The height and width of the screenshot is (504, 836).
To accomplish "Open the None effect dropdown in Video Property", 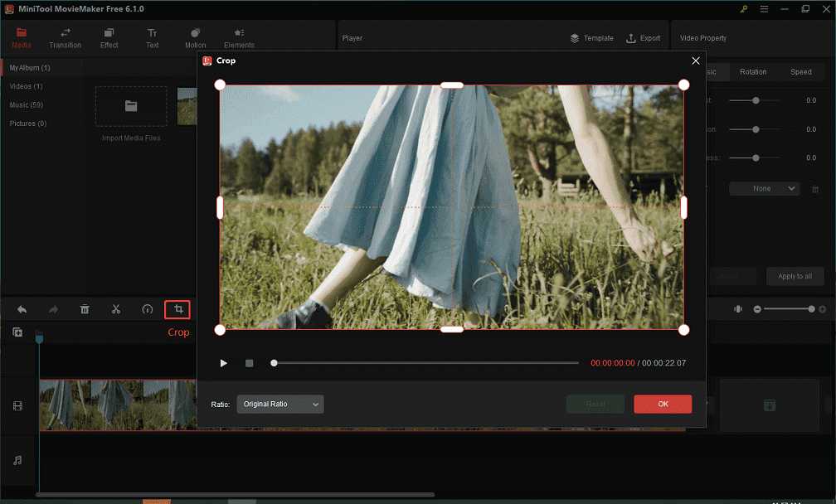I will coord(763,188).
